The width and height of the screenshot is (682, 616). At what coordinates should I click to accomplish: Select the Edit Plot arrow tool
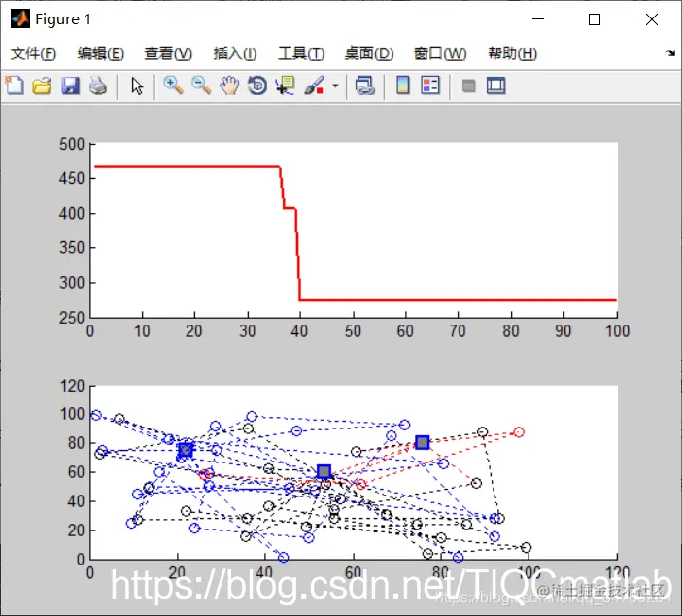point(137,86)
